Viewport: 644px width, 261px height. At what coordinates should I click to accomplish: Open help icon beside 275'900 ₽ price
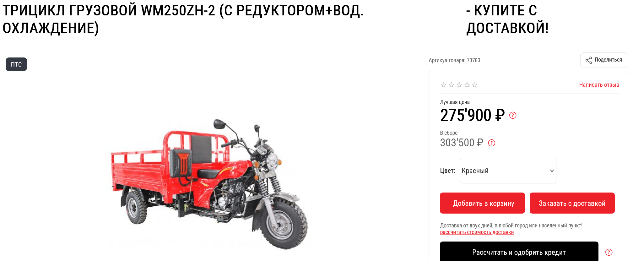tap(513, 115)
